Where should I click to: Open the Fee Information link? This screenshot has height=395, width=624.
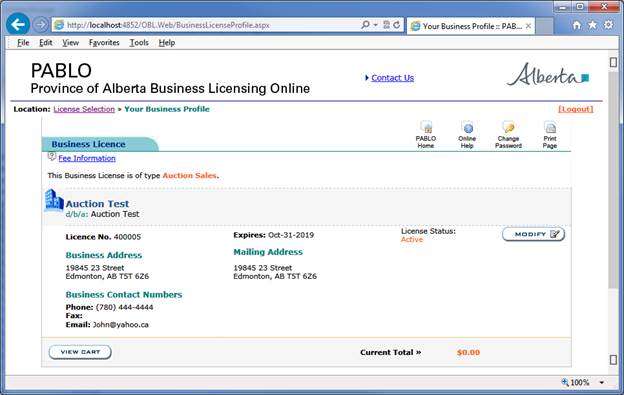coord(87,158)
